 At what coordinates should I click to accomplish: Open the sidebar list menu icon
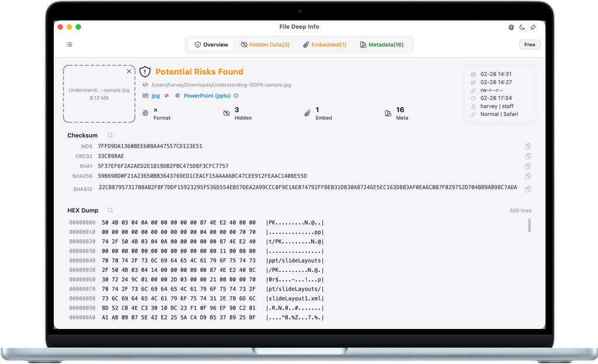tap(69, 44)
